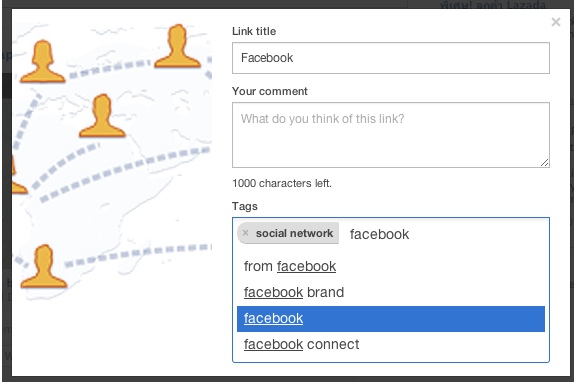574x382 pixels.
Task: Click the comment box resize handle
Action: click(x=544, y=162)
